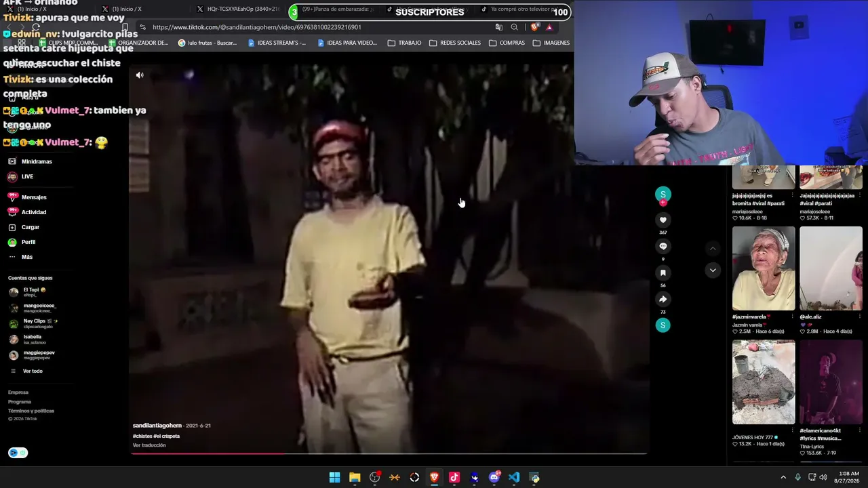Open the Windows Start menu

(x=334, y=477)
